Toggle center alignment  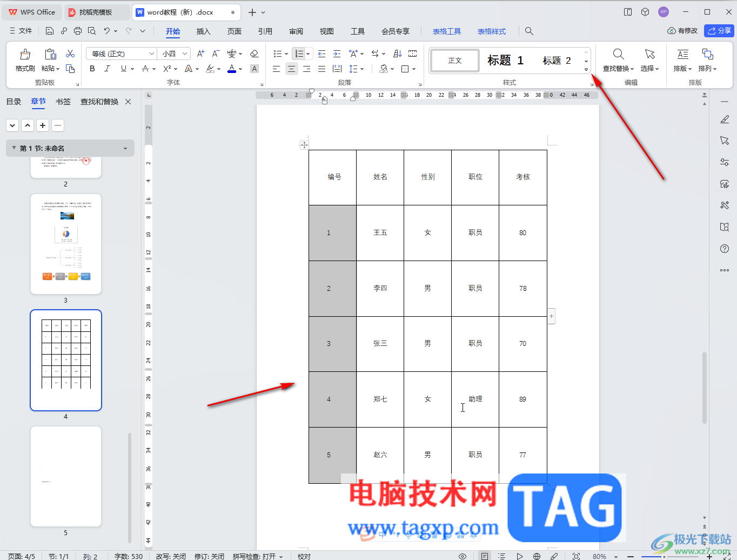[292, 69]
